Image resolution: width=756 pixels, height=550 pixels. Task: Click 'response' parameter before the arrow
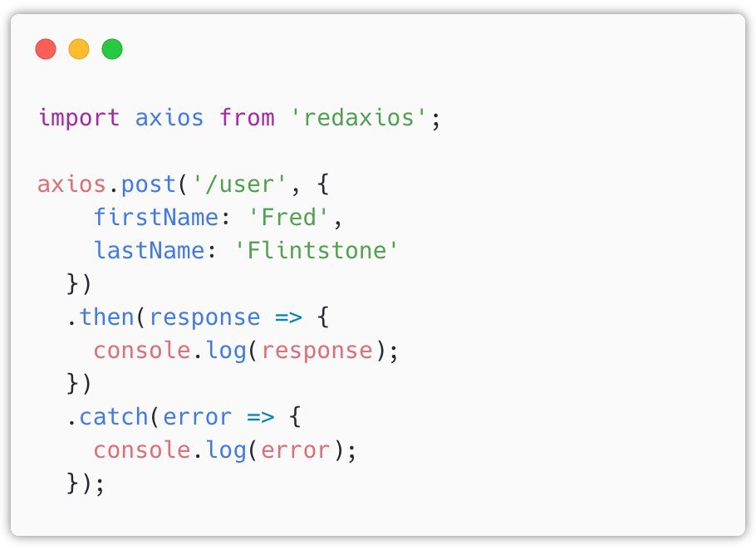[x=204, y=317]
